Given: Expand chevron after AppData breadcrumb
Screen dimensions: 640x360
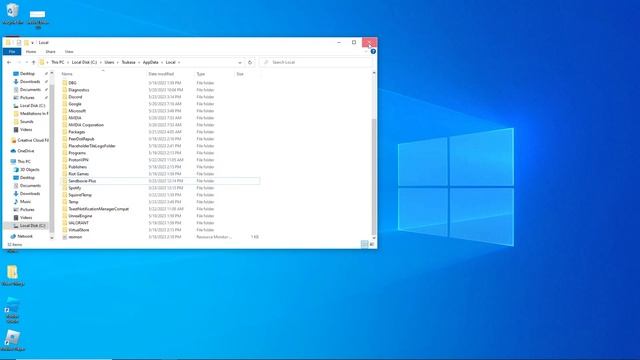Looking at the screenshot, I should coord(162,62).
